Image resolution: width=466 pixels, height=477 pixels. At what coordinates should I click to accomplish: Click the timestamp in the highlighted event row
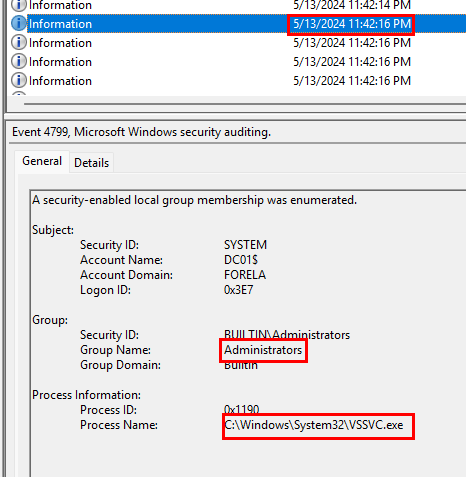(352, 24)
